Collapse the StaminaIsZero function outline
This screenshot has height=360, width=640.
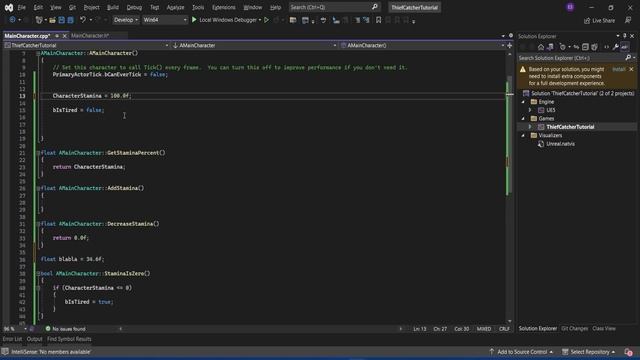pos(38,273)
